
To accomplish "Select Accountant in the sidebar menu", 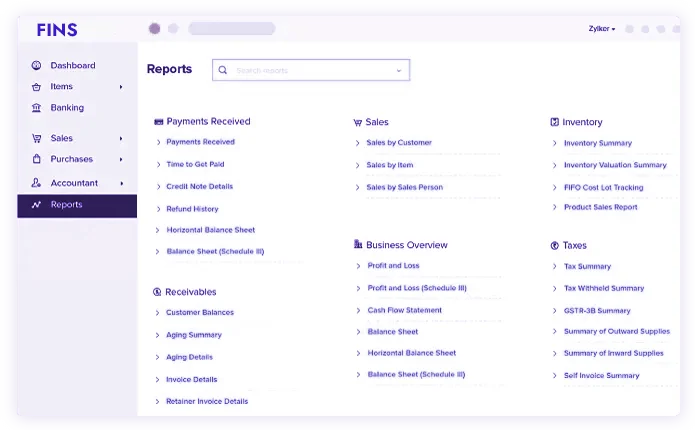I will coord(74,183).
